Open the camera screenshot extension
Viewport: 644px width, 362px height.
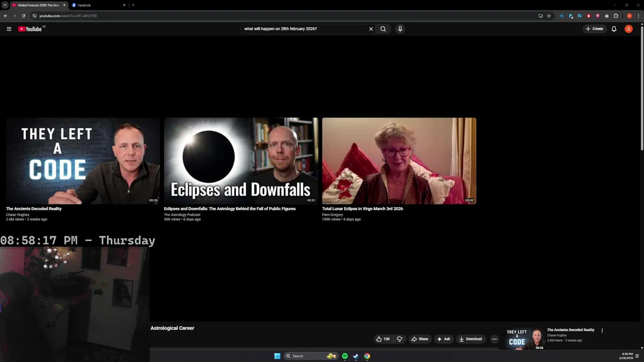click(607, 16)
